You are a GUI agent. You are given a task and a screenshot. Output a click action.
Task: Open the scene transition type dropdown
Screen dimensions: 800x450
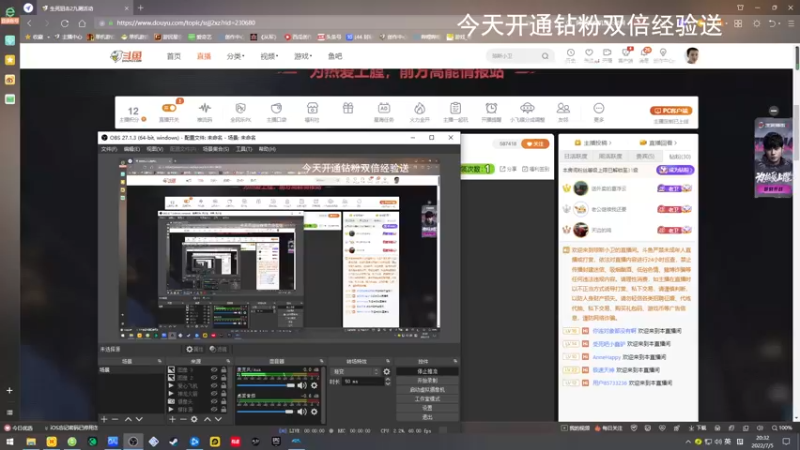(356, 371)
